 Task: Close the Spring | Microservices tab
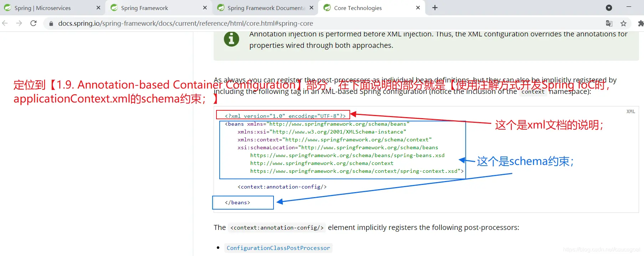[98, 8]
